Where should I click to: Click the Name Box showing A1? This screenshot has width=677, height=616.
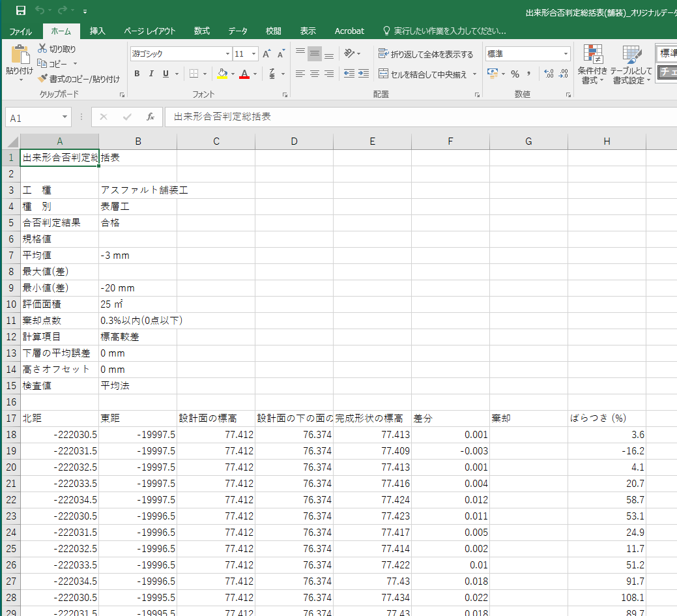point(38,117)
